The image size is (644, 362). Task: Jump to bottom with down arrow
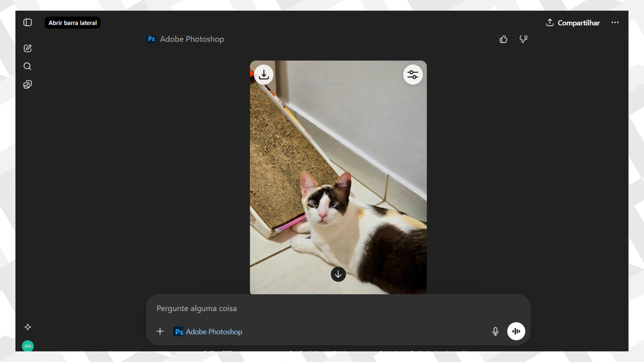point(338,274)
